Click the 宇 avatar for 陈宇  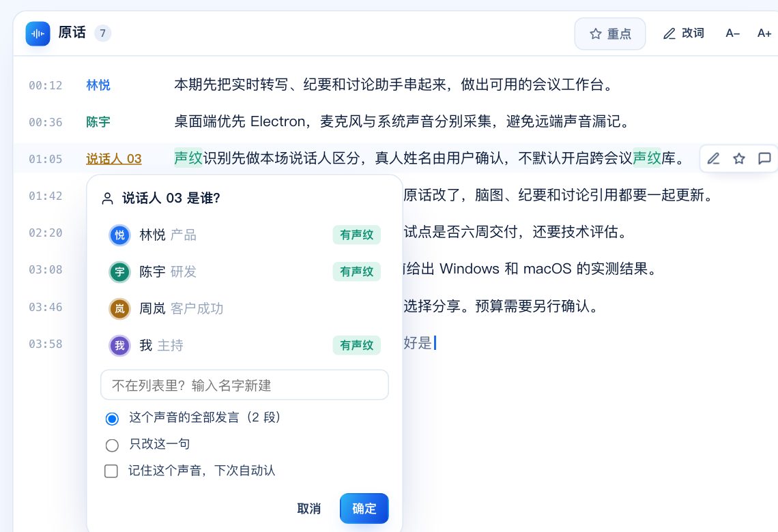point(119,271)
